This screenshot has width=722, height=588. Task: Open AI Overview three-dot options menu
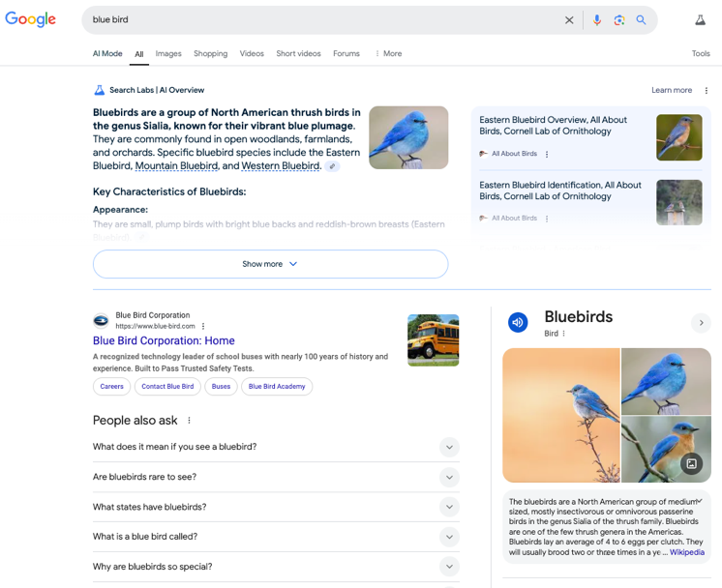point(707,91)
